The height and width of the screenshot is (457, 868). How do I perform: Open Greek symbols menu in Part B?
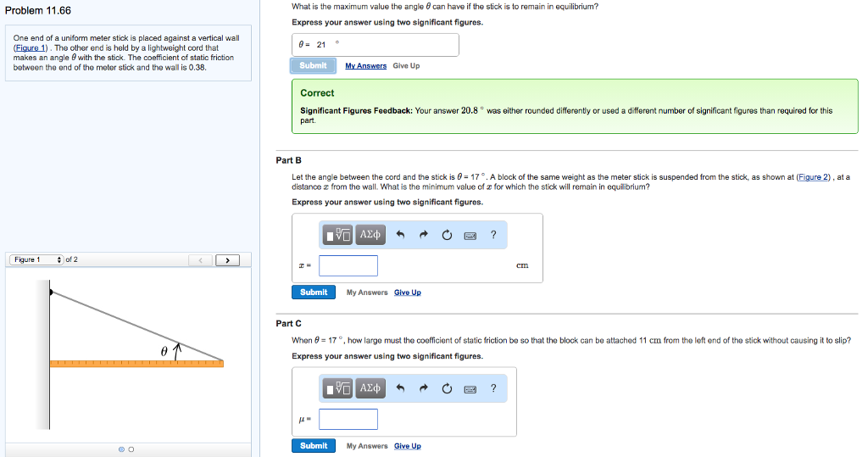click(370, 235)
